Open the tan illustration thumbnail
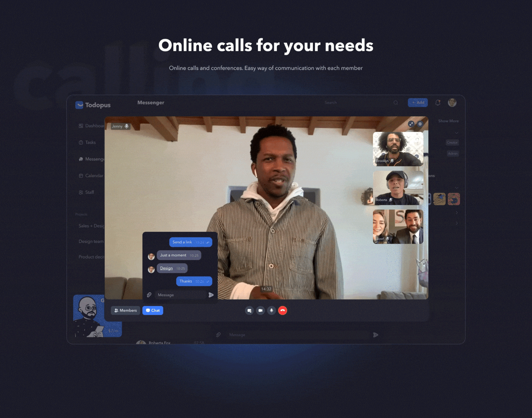The image size is (532, 418). point(439,199)
